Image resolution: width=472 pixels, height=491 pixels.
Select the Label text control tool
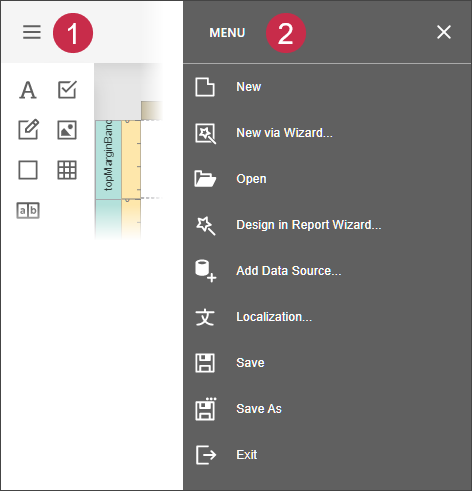coord(28,90)
